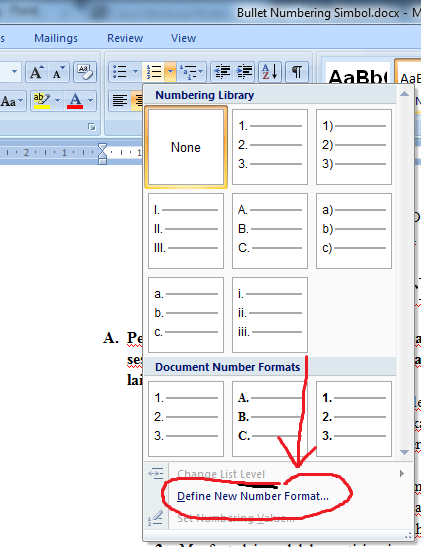
Task: Select the plain 1. 2. 3. document format
Action: [186, 419]
